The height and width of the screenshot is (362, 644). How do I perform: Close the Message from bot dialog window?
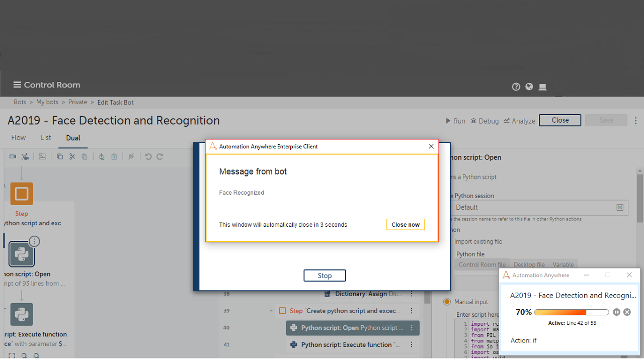coord(431,146)
